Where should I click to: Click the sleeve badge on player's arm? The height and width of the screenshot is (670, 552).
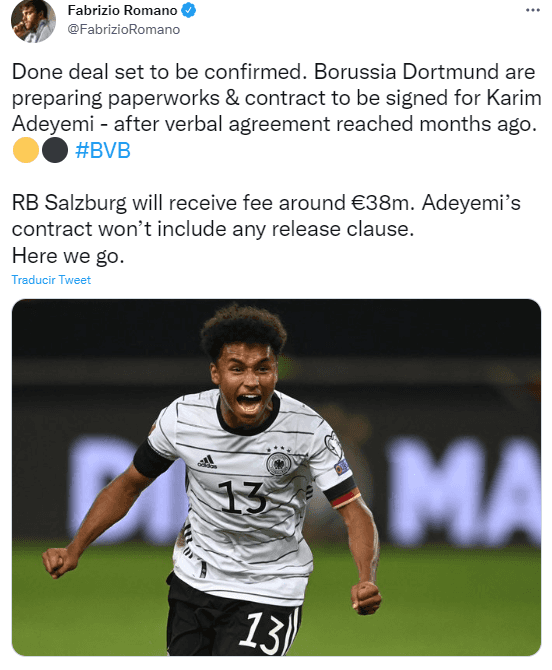(342, 467)
